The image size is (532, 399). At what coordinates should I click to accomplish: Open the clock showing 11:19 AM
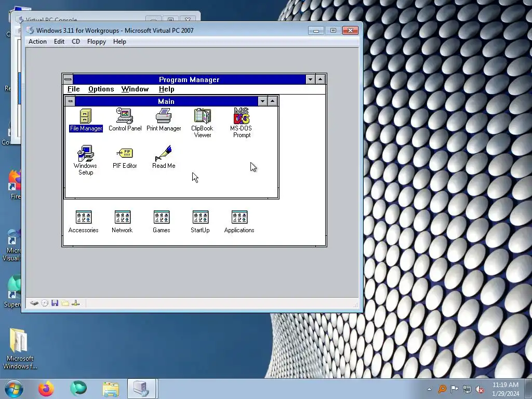pos(506,385)
